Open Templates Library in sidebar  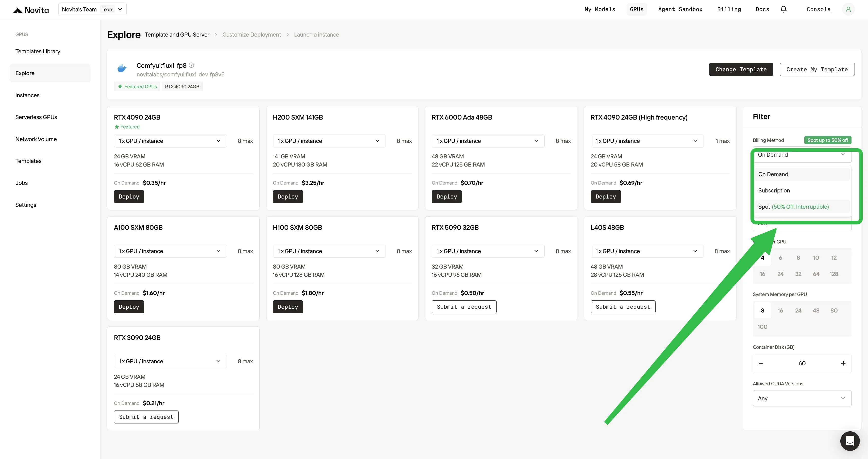pyautogui.click(x=50, y=51)
